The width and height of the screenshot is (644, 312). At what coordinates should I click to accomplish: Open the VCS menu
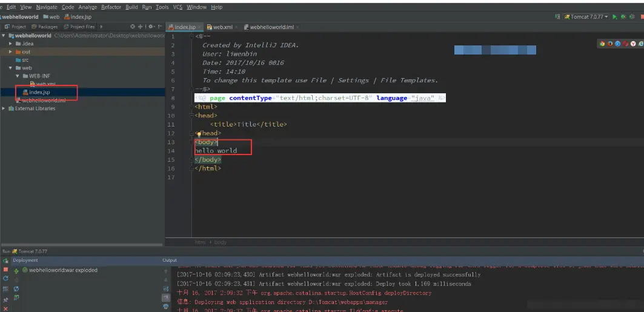point(178,7)
